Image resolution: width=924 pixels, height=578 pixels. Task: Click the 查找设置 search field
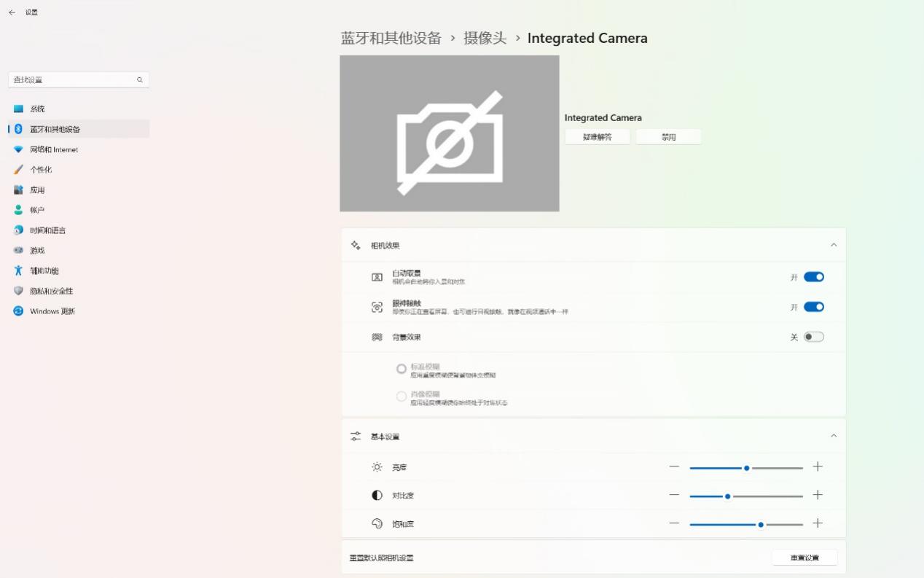pos(79,79)
